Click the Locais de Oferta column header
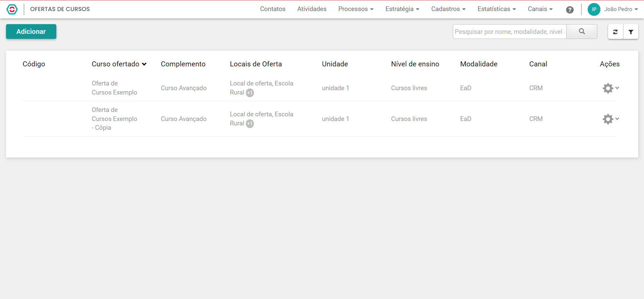This screenshot has width=644, height=299. (256, 64)
